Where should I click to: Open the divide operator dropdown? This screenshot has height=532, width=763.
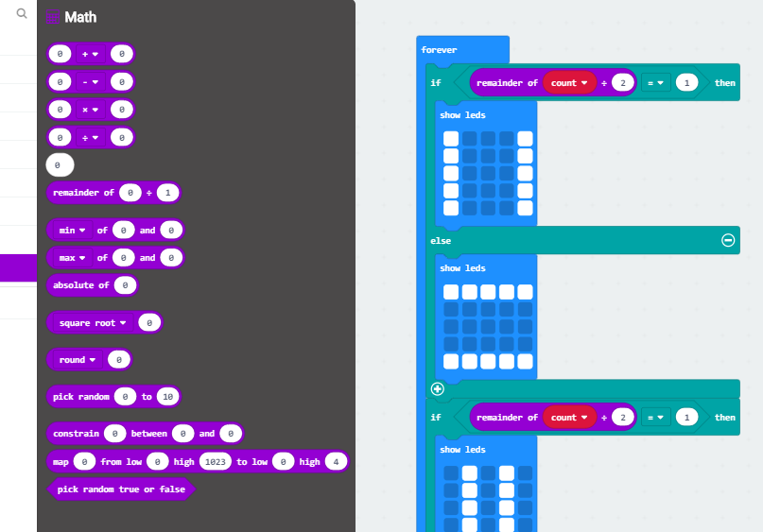tap(90, 138)
